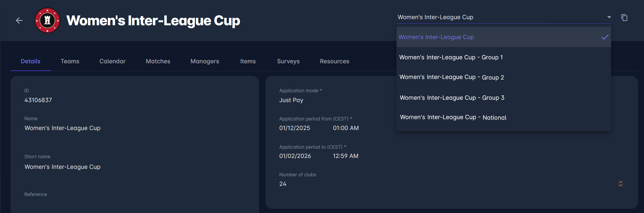
Task: Switch to the Teams tab
Action: pyautogui.click(x=70, y=61)
